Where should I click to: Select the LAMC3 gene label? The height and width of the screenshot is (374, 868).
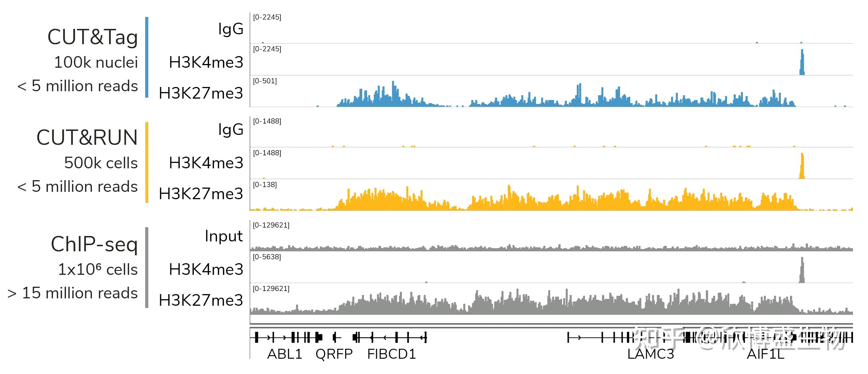pos(650,354)
